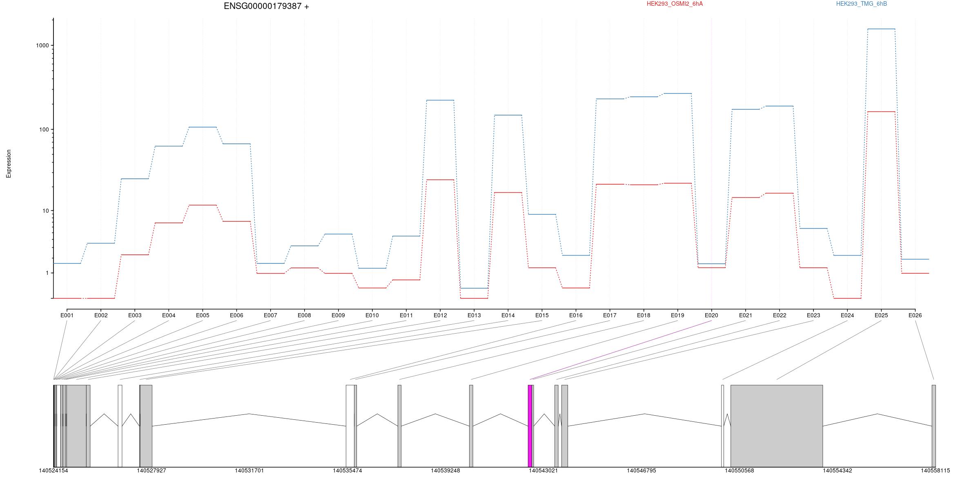The image size is (980, 490).
Task: Click the E005 exon axis label
Action: (x=203, y=315)
